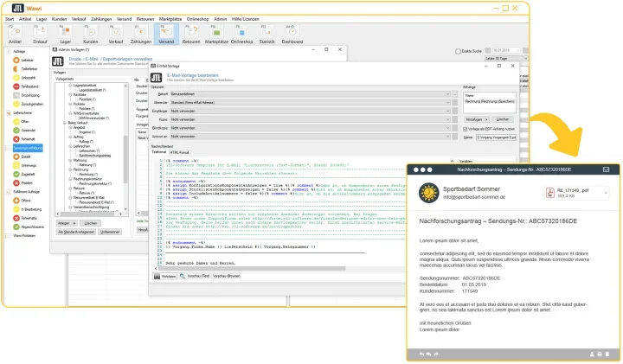Open the Betreff dropdown
Image resolution: width=623 pixels, height=364 pixels.
click(311, 94)
